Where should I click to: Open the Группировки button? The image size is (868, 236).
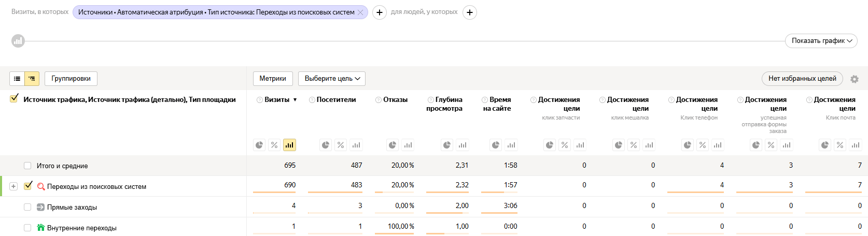click(x=71, y=79)
